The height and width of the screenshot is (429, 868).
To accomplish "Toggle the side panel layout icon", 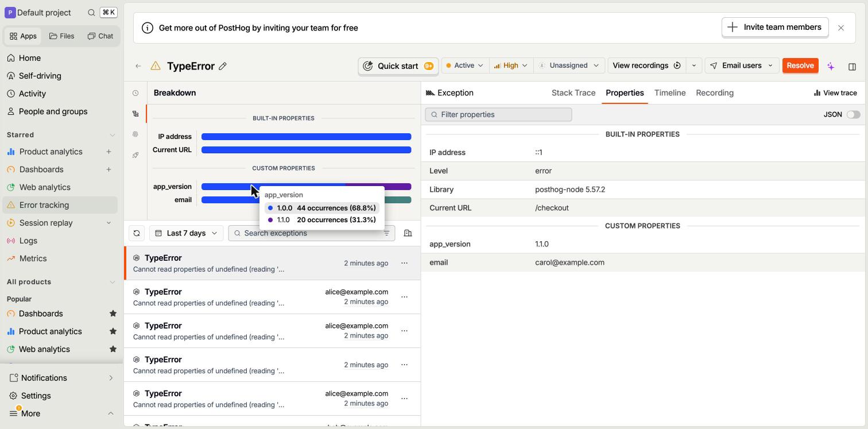I will coord(852,66).
